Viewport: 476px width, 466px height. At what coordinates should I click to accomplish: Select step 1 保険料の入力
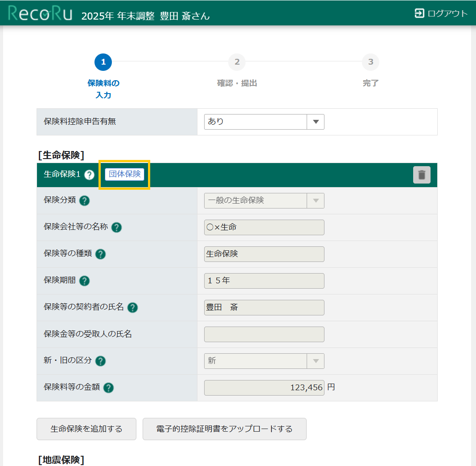[103, 62]
